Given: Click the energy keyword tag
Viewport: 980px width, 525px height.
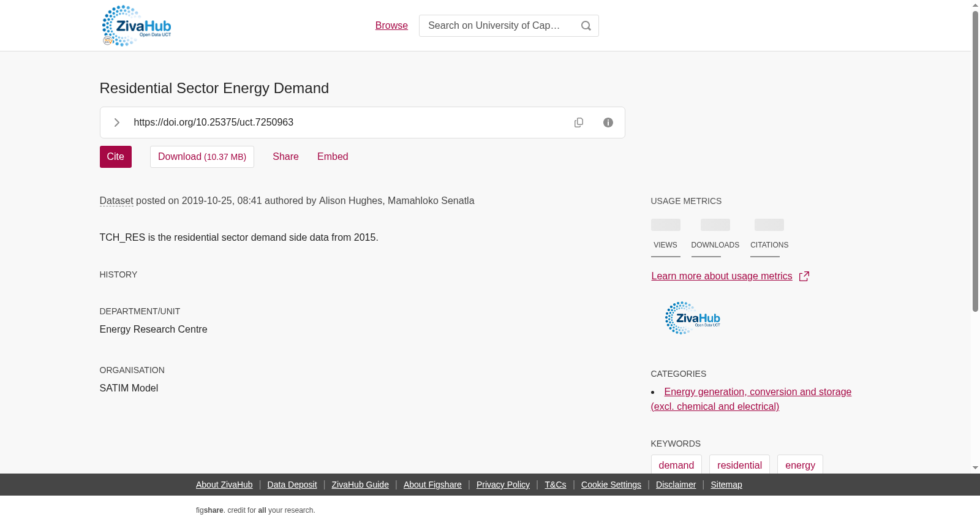Looking at the screenshot, I should click(800, 465).
